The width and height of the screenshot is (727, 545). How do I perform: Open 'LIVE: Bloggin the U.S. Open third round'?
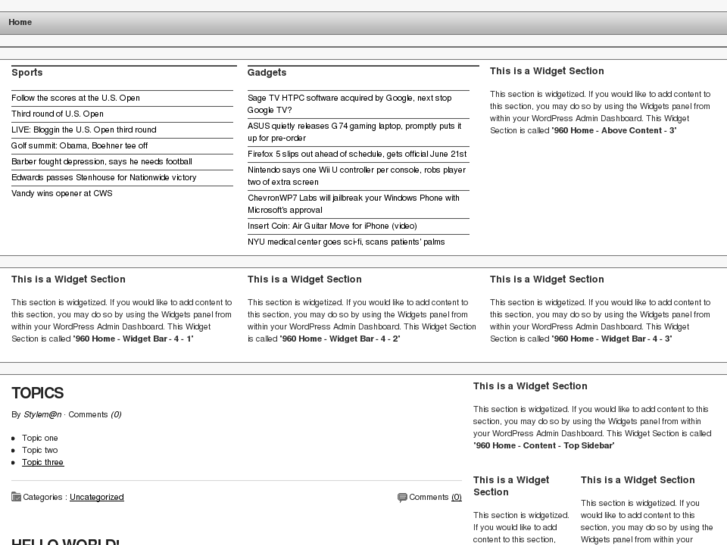[x=84, y=130]
